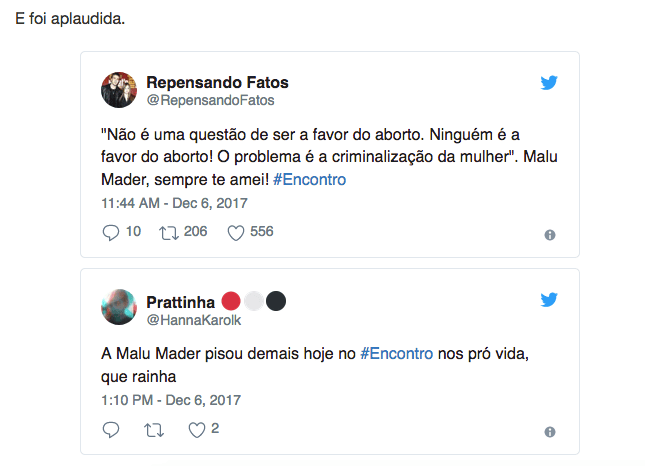The width and height of the screenshot is (645, 466).
Task: Open the @HannaKarolk handle link
Action: click(x=194, y=319)
